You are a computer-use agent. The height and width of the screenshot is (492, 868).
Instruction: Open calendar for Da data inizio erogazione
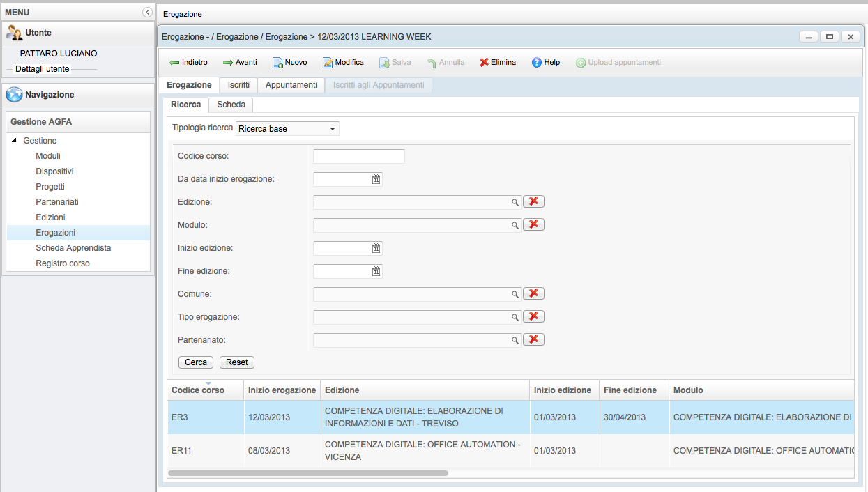click(376, 180)
